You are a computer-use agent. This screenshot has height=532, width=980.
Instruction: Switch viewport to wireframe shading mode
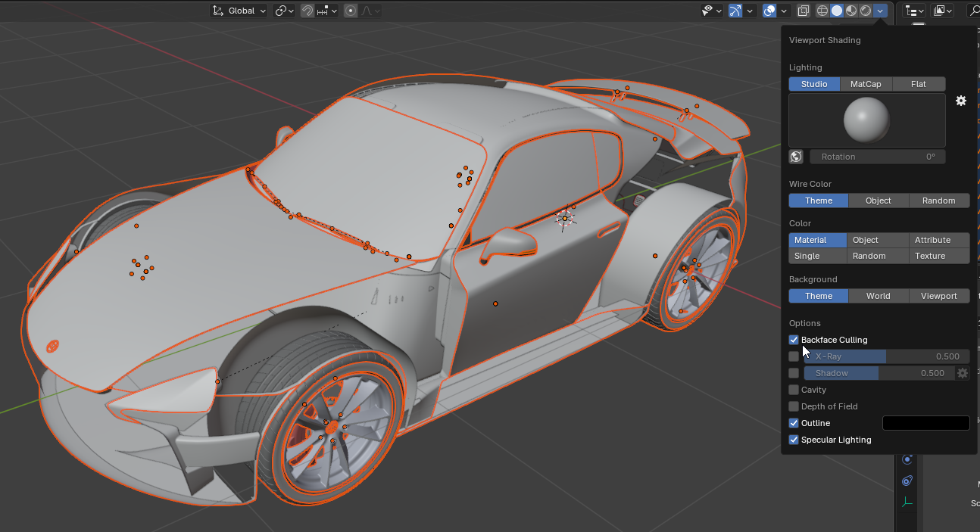pyautogui.click(x=821, y=11)
